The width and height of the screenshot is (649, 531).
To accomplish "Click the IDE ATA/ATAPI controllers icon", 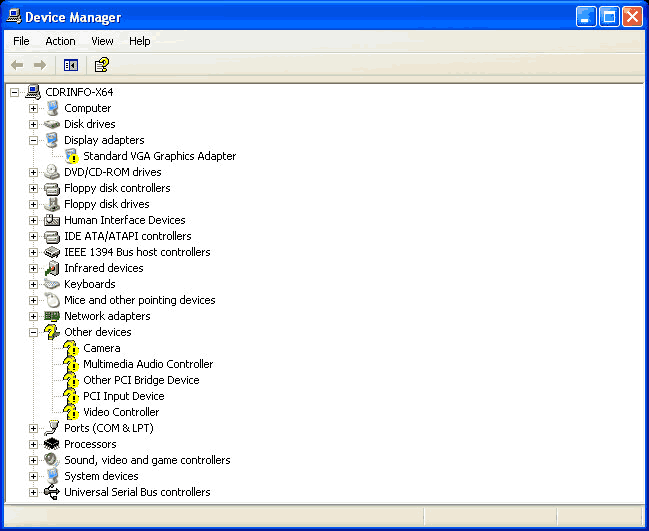I will (52, 236).
